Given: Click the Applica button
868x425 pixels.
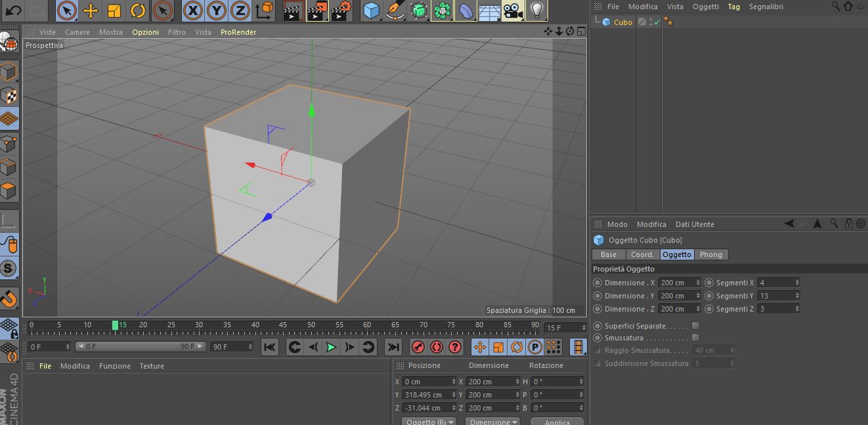Looking at the screenshot, I should (x=557, y=422).
